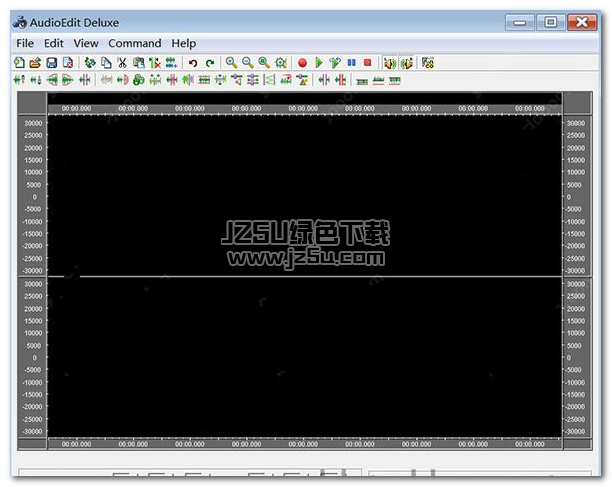Open the Command menu
The image size is (612, 487).
[x=135, y=43]
